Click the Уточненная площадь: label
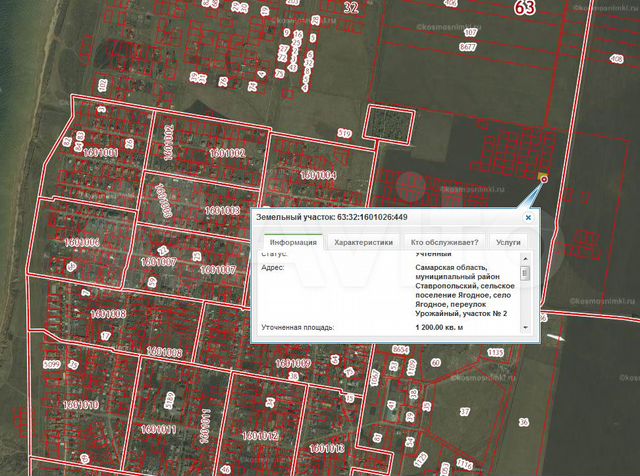Screen dimensions: 640x476 (x=298, y=327)
